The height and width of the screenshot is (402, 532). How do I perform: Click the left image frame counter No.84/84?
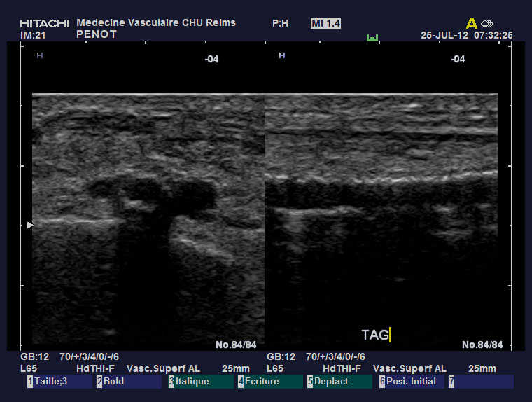click(236, 345)
